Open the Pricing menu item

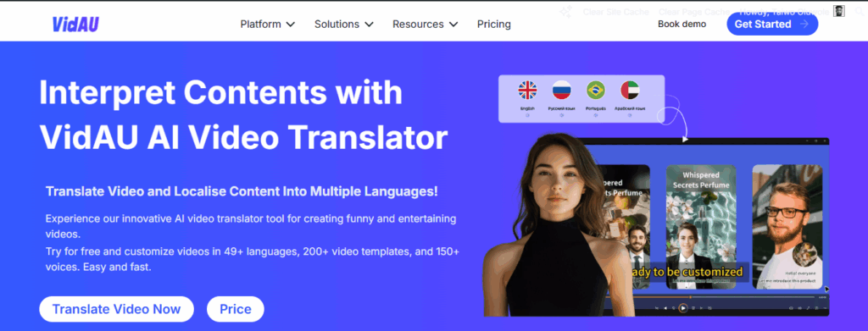(x=494, y=25)
